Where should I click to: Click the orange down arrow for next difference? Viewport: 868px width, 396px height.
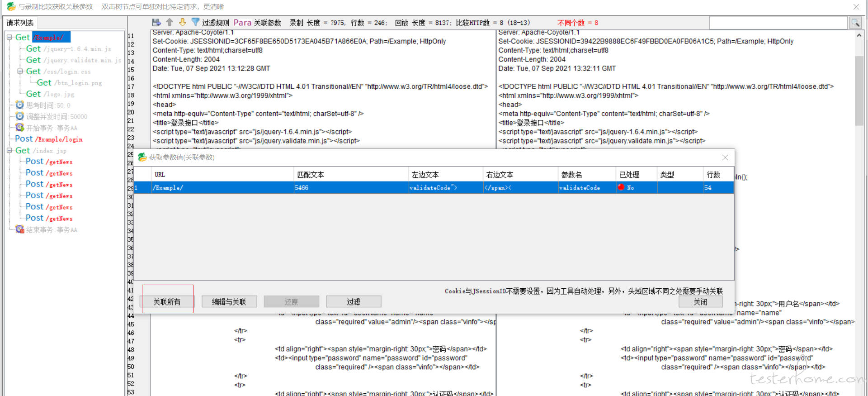pos(183,22)
